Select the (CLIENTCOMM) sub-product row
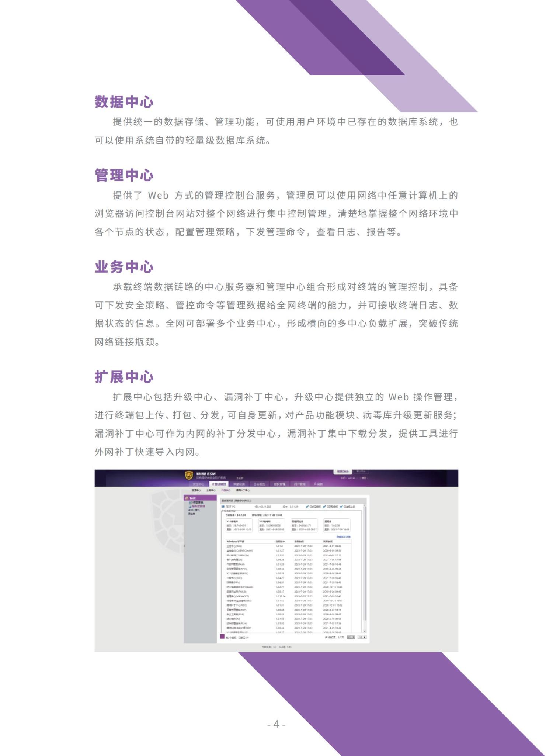 click(x=288, y=550)
